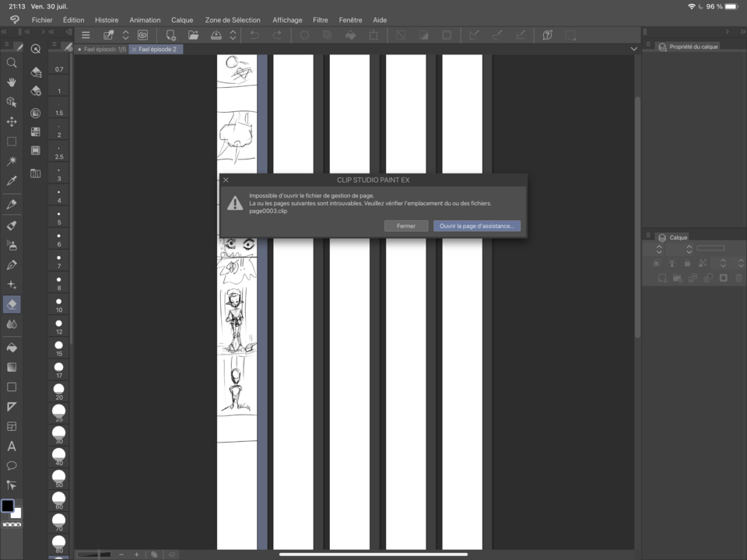Click 'Ouvrir la page d'assistance...' in the dialog

pos(477,226)
